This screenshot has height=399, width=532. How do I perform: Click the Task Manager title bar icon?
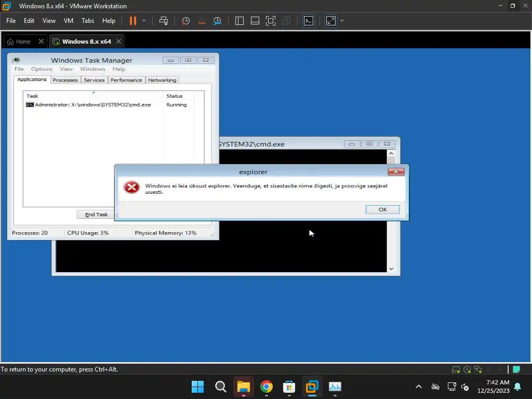(16, 60)
